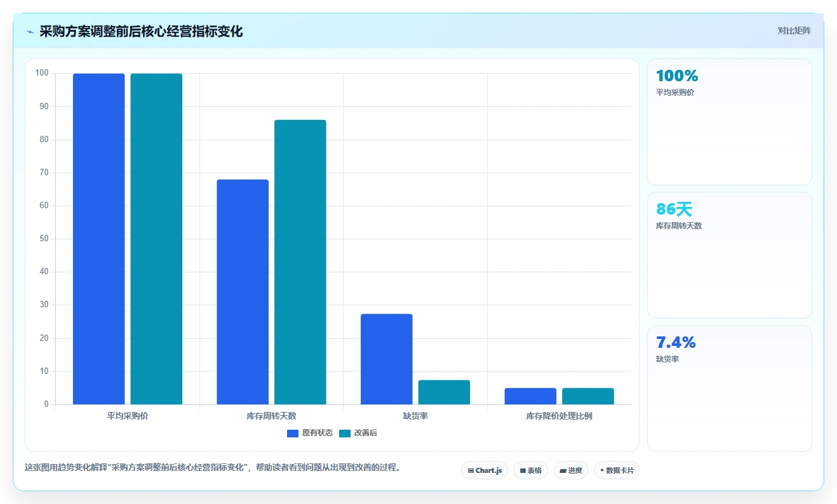
Task: Click the 原有状态 bar for 缺货率
Action: [387, 359]
